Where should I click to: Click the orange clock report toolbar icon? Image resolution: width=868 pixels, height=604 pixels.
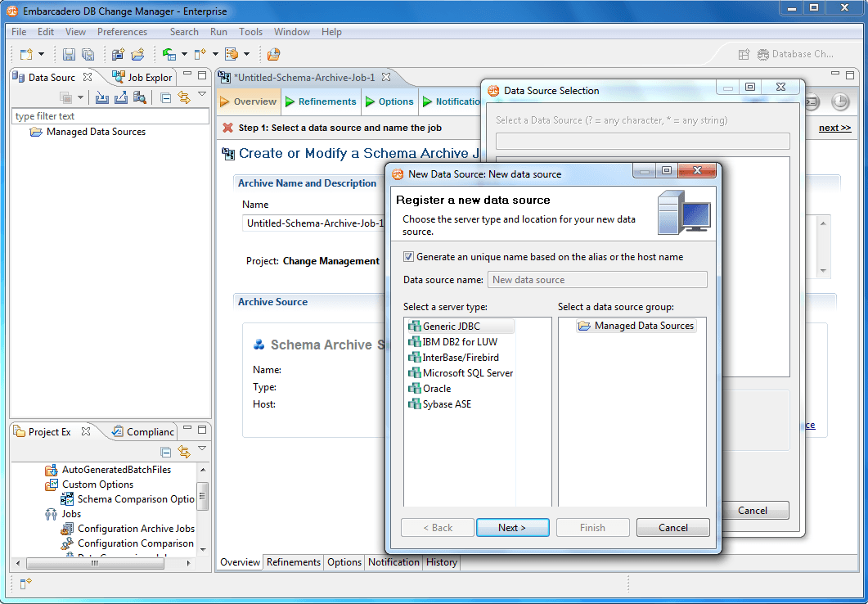click(x=273, y=54)
